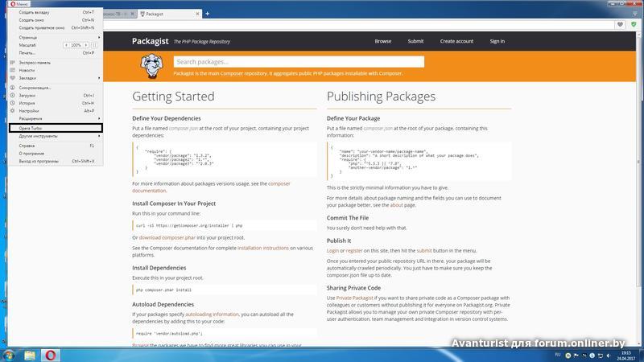The width and height of the screenshot is (644, 362).
Task: Click the Action Center flag tray icon
Action: [x=576, y=356]
